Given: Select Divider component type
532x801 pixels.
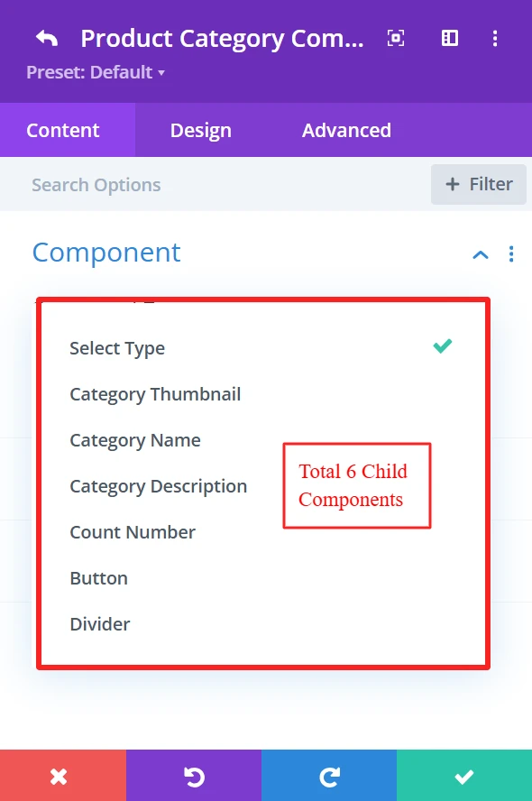Looking at the screenshot, I should point(100,624).
